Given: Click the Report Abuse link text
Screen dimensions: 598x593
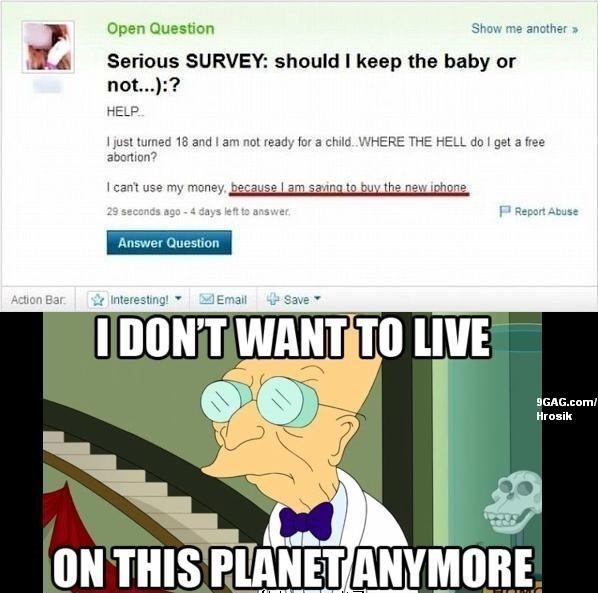Looking at the screenshot, I should point(547,211).
